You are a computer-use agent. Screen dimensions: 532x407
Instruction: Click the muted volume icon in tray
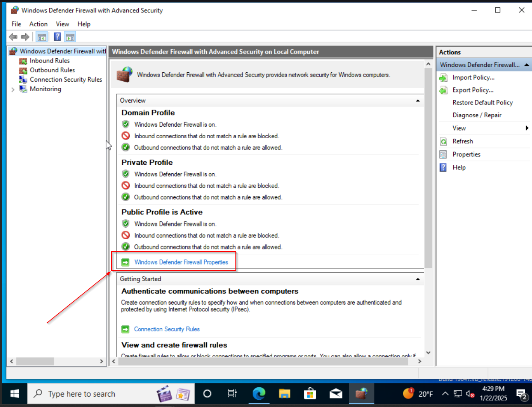tap(470, 394)
